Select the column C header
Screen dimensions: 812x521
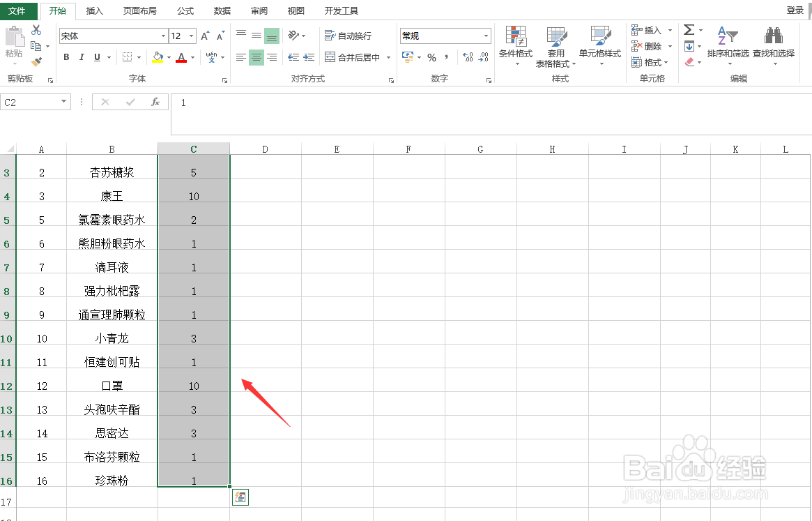(194, 149)
